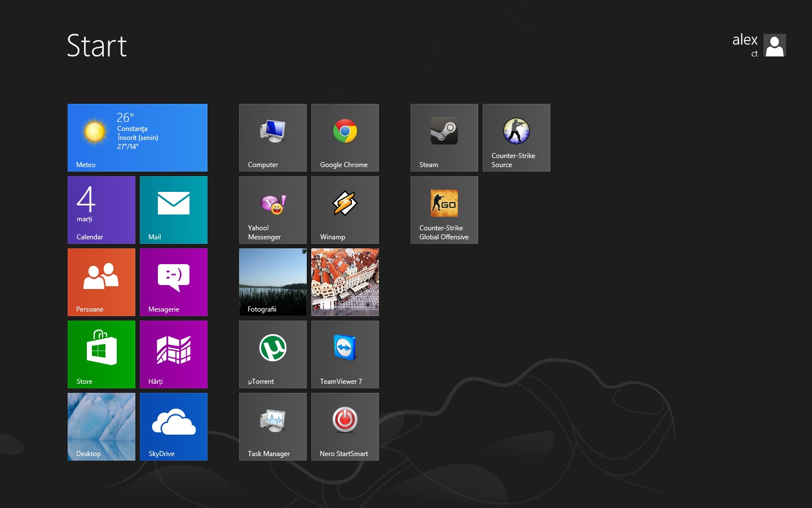Start Counter-Strike Source

pos(517,138)
